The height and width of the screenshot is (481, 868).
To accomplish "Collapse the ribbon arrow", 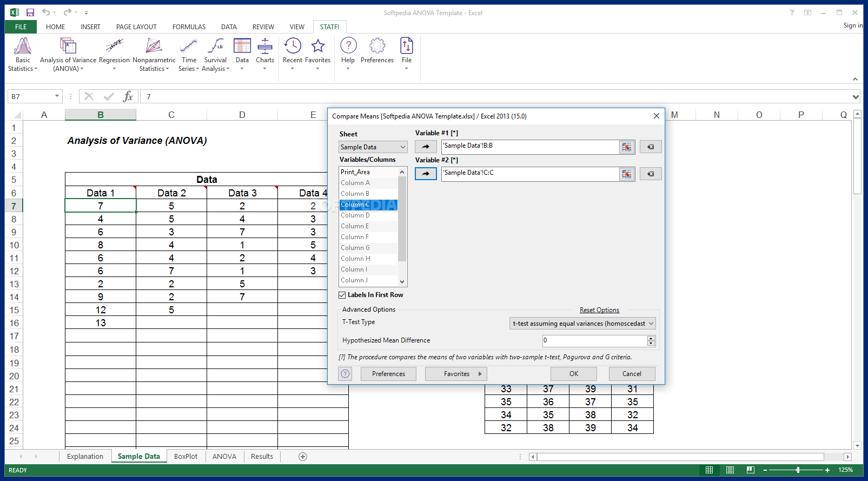I will (x=855, y=79).
